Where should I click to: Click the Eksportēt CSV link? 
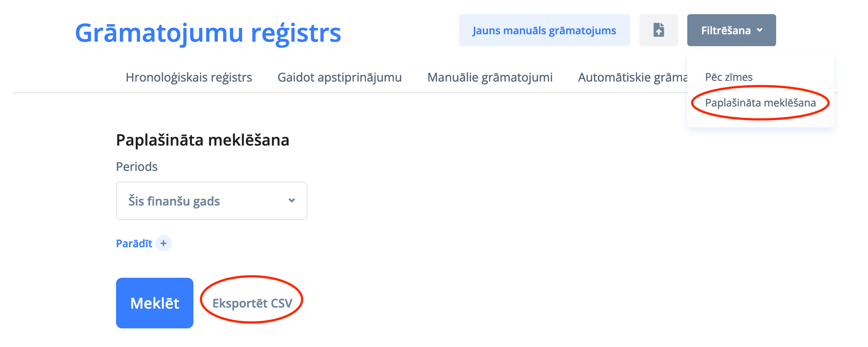(252, 303)
